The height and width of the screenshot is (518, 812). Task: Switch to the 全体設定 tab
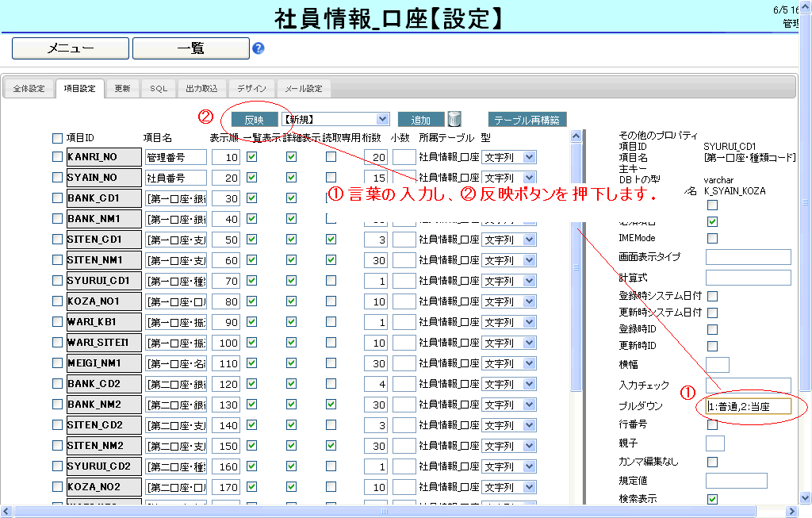(x=29, y=89)
